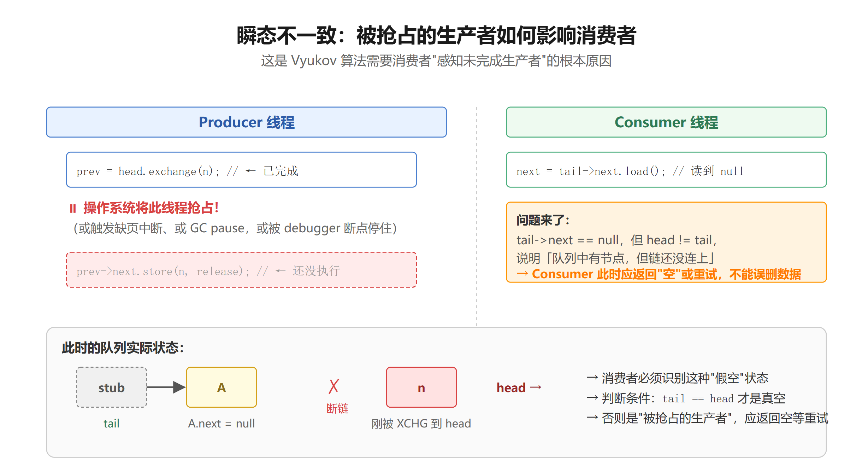Click the green tail label under stub
The width and height of the screenshot is (868, 472).
[111, 423]
